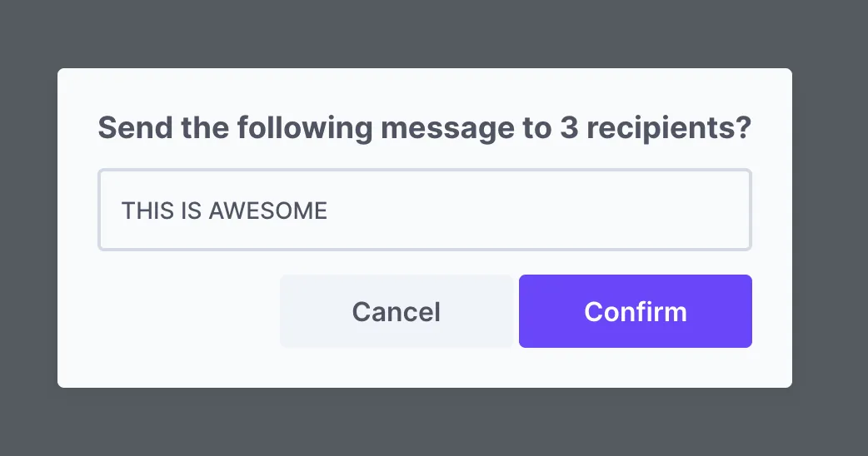Click the dialog heading about 3 recipients
The width and height of the screenshot is (868, 456).
[425, 129]
